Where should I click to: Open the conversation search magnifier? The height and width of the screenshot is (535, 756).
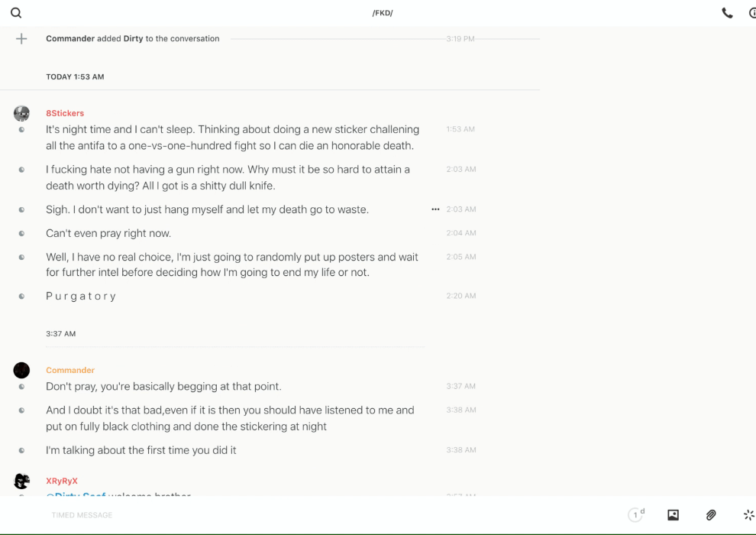(x=16, y=13)
